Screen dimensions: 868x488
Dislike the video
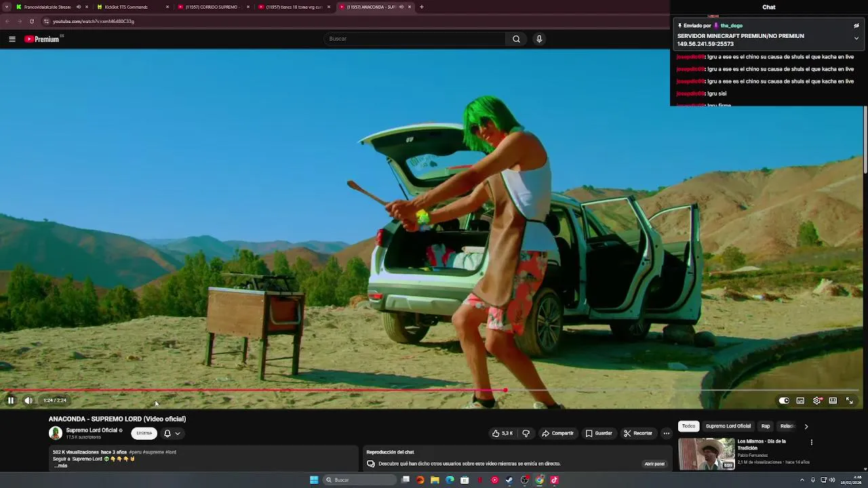click(526, 433)
